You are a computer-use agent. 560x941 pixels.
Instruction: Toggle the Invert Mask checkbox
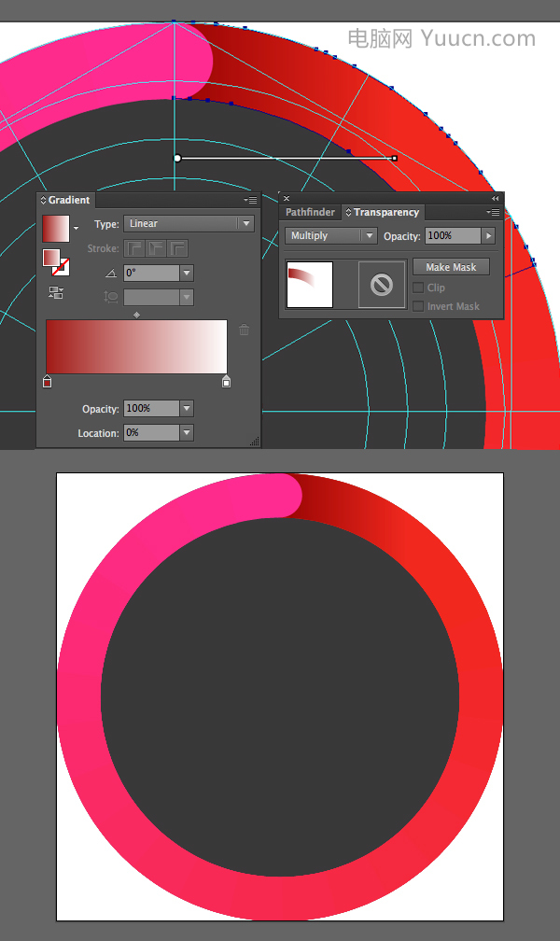(418, 306)
